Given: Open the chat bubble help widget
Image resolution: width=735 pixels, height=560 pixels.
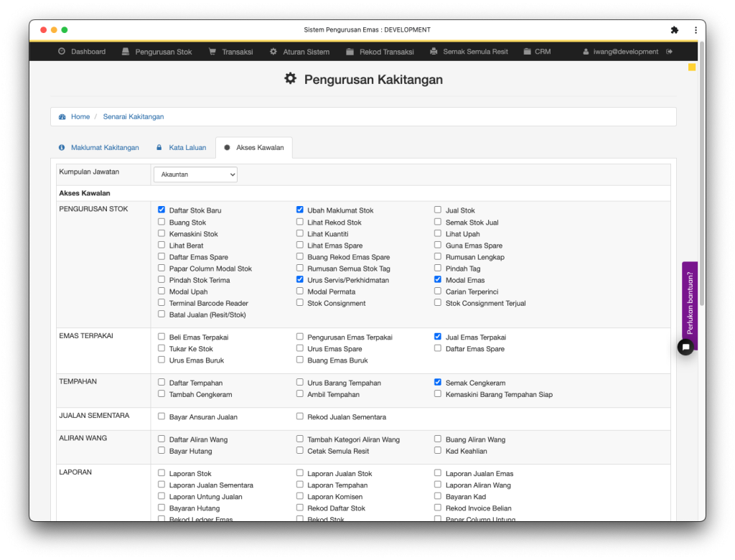Looking at the screenshot, I should click(x=685, y=347).
